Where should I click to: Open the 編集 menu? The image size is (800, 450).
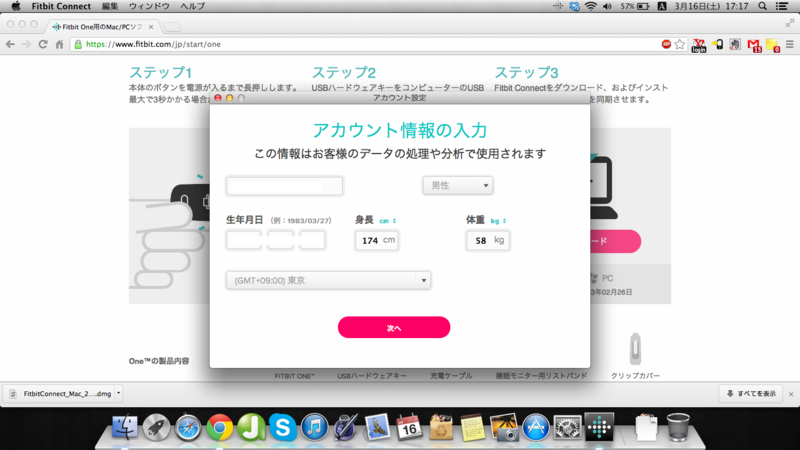[x=110, y=6]
